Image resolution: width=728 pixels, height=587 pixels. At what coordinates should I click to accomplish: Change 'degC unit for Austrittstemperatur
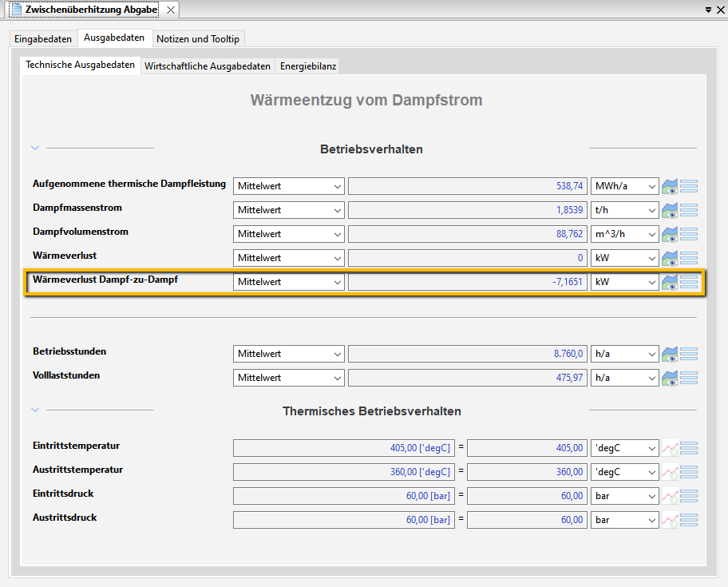[x=625, y=472]
